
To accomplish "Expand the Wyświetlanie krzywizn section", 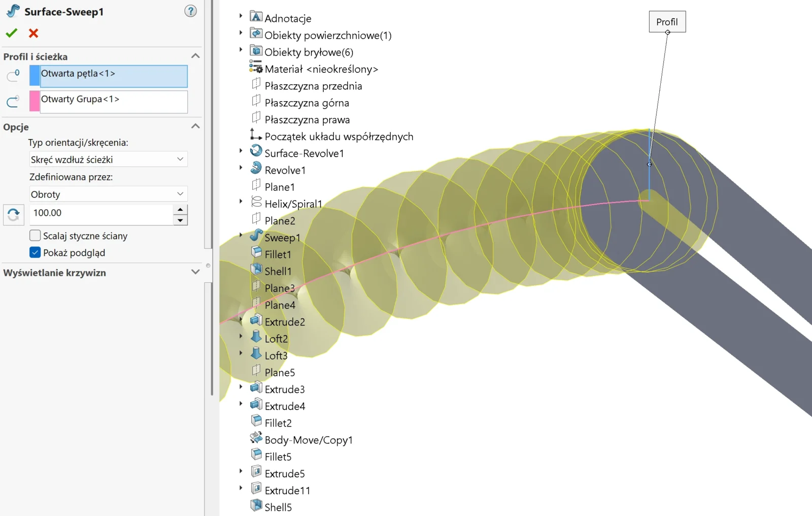I will (195, 272).
